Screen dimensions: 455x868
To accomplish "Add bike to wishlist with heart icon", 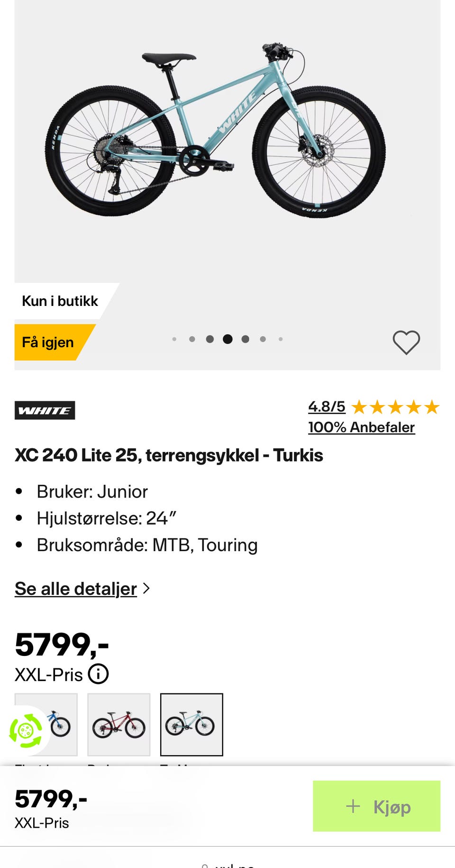I will 406,342.
